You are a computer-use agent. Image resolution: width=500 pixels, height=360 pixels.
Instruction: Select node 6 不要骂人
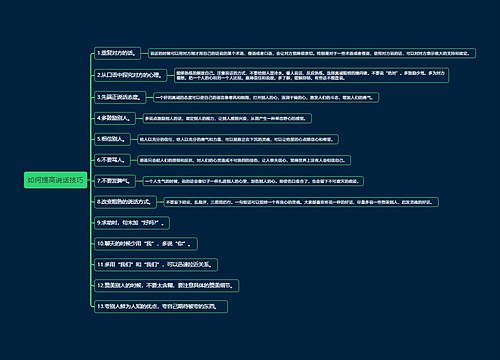tap(112, 160)
